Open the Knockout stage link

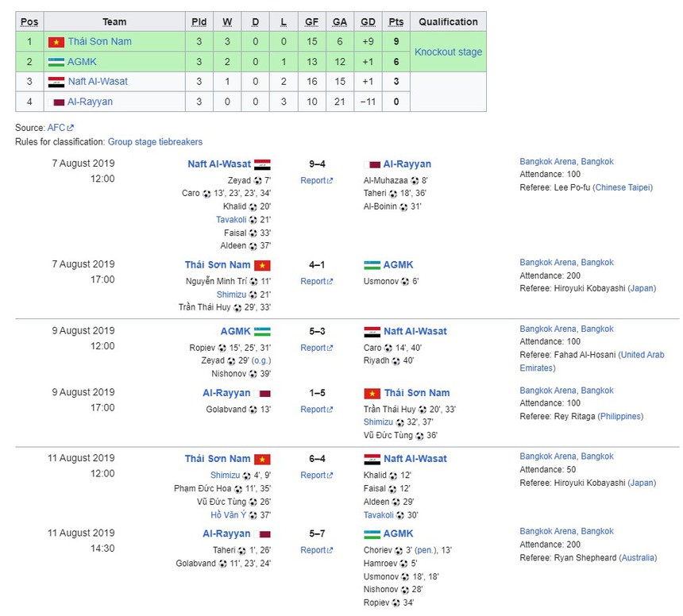coord(448,52)
